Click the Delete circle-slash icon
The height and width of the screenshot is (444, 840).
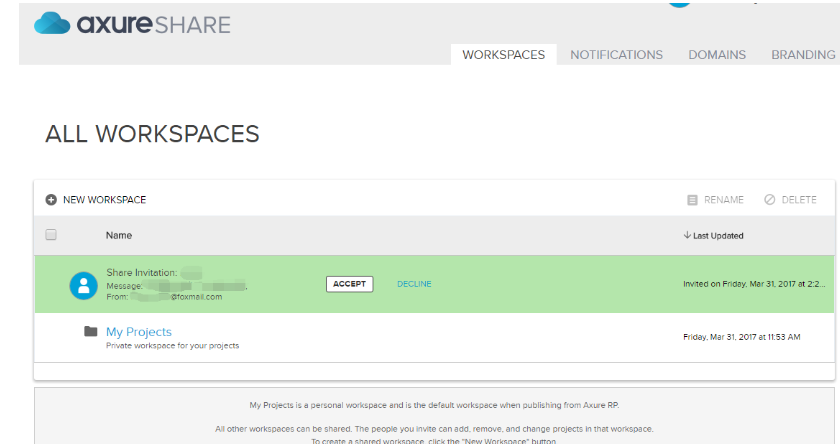pyautogui.click(x=769, y=200)
